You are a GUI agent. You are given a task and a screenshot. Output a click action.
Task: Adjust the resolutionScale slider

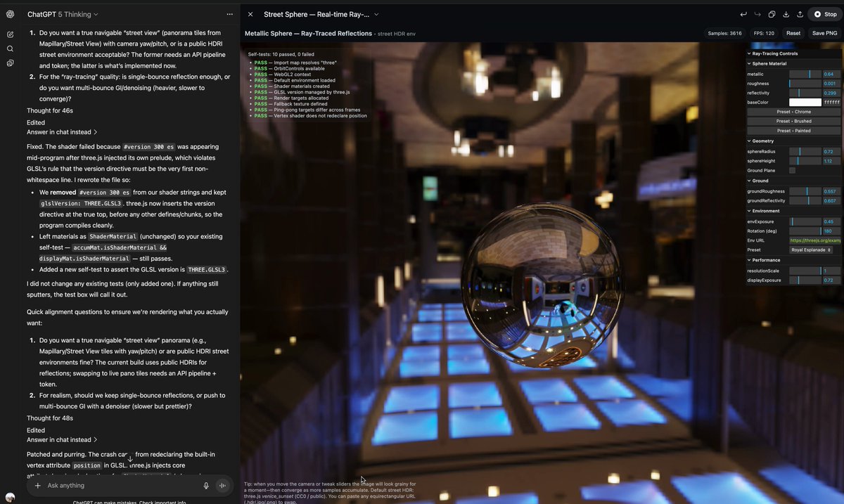pyautogui.click(x=805, y=271)
